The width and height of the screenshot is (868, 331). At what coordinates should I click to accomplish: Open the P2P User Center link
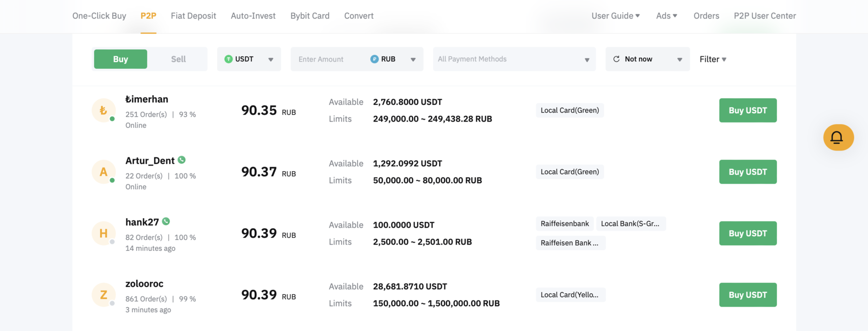click(x=765, y=16)
